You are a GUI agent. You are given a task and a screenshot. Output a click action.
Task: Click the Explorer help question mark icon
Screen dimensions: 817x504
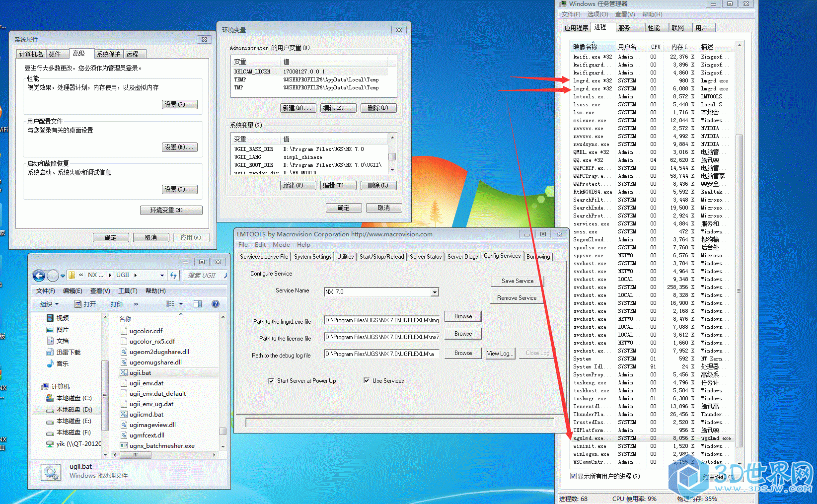216,304
